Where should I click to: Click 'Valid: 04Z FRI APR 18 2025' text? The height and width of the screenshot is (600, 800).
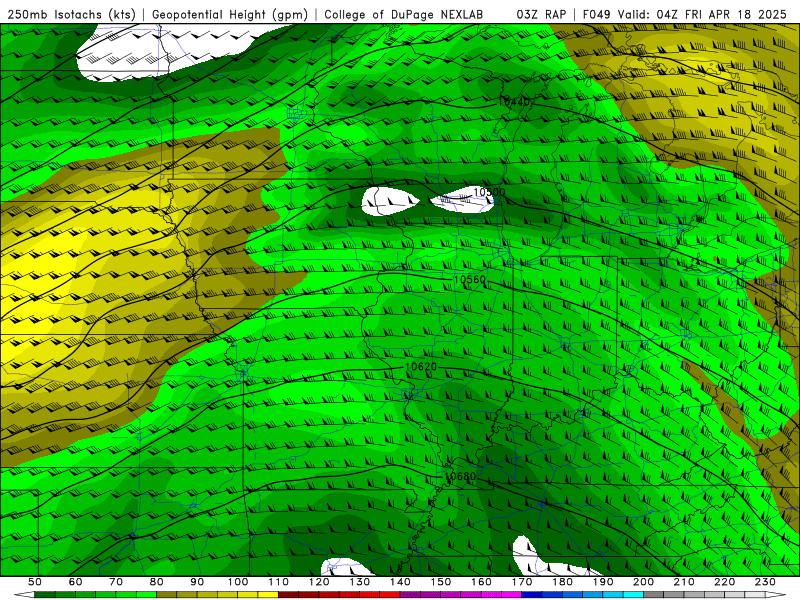pos(702,14)
